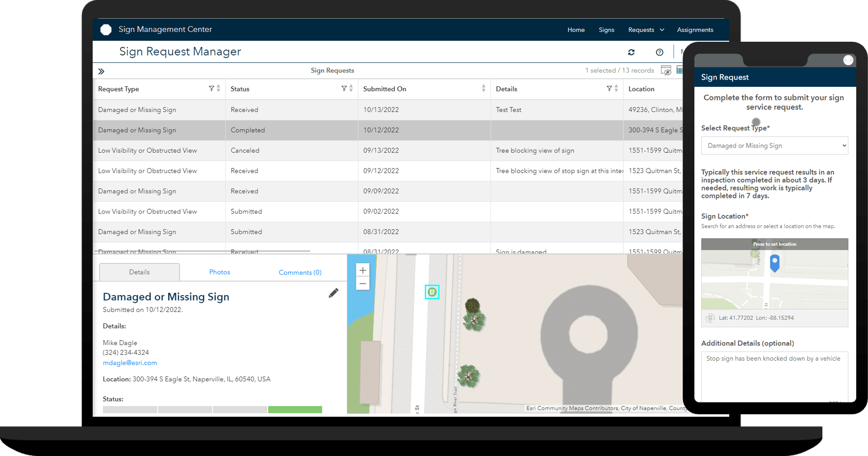
Task: Click the mdagle@esri.com email link
Action: coord(129,363)
